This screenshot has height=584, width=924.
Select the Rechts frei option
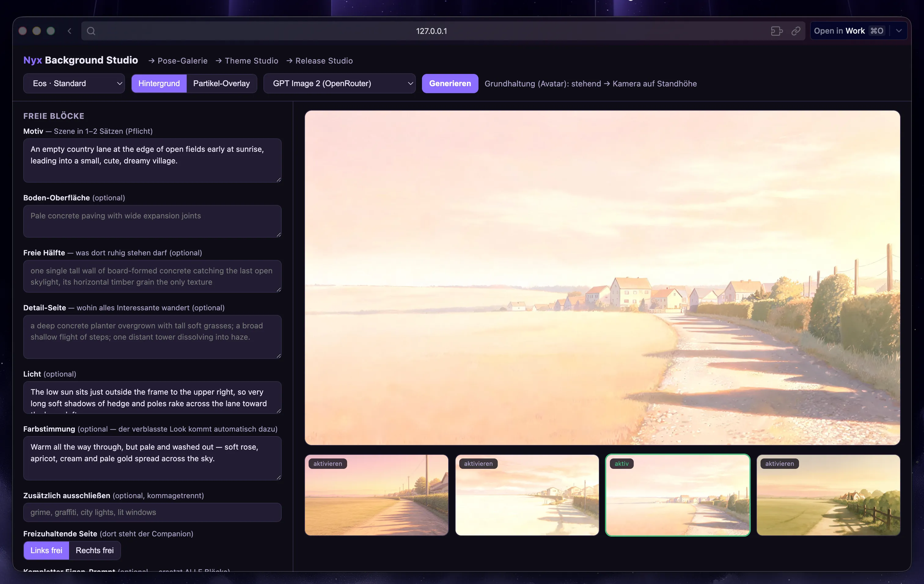coord(95,551)
